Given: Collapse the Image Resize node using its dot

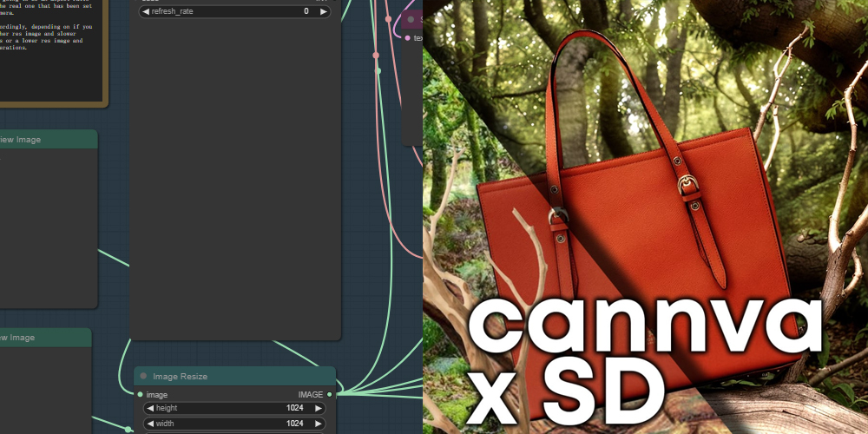Looking at the screenshot, I should pyautogui.click(x=143, y=376).
